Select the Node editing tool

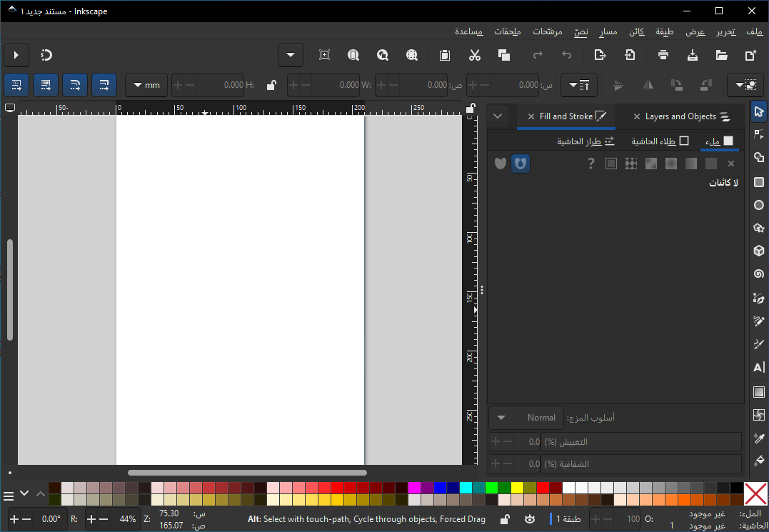(x=759, y=134)
